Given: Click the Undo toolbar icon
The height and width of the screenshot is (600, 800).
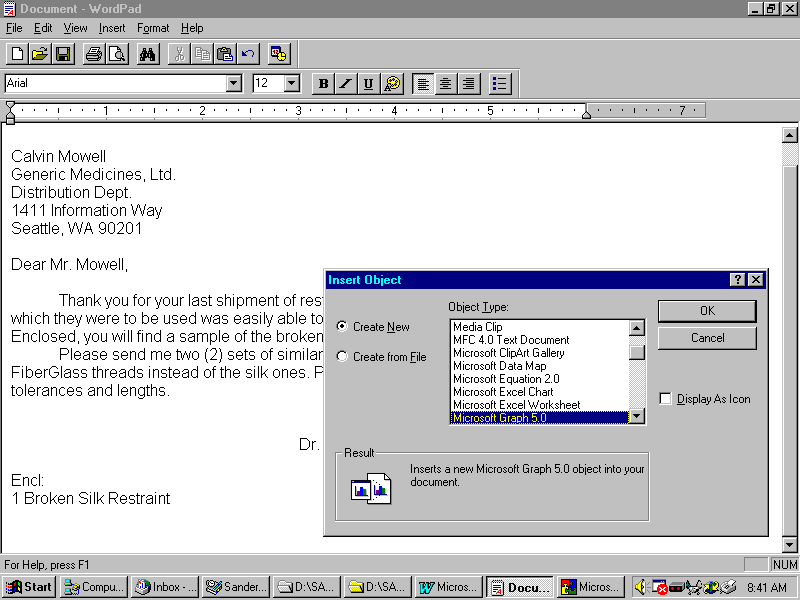Looking at the screenshot, I should click(x=248, y=54).
